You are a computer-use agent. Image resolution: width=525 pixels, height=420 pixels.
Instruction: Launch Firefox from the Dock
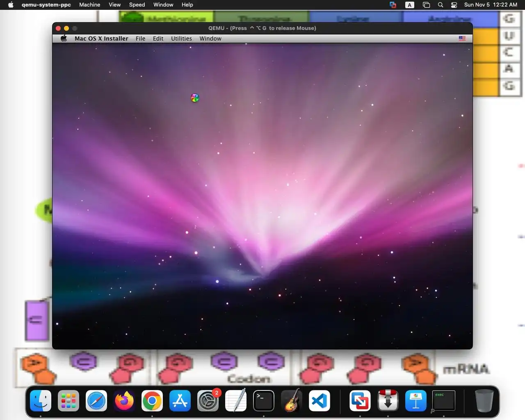pos(124,401)
